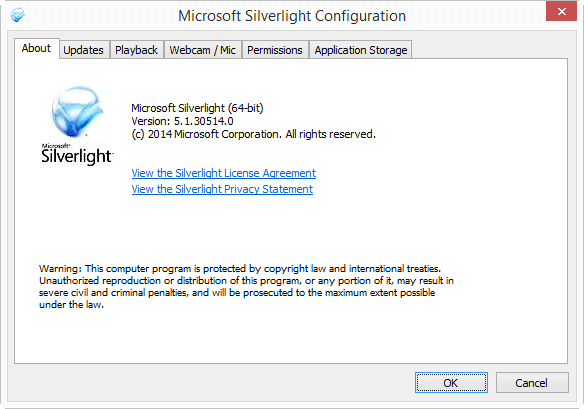Click the 2014 Microsoft Corporation copyright line

click(x=254, y=134)
